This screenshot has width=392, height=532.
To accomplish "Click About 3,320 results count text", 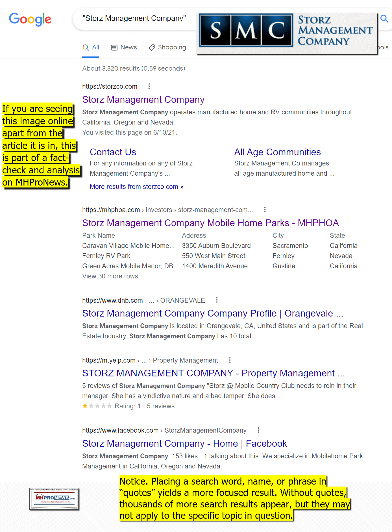I will click(x=134, y=68).
